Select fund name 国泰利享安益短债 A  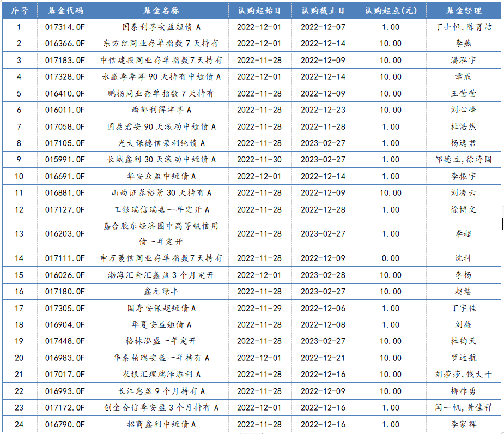161,27
